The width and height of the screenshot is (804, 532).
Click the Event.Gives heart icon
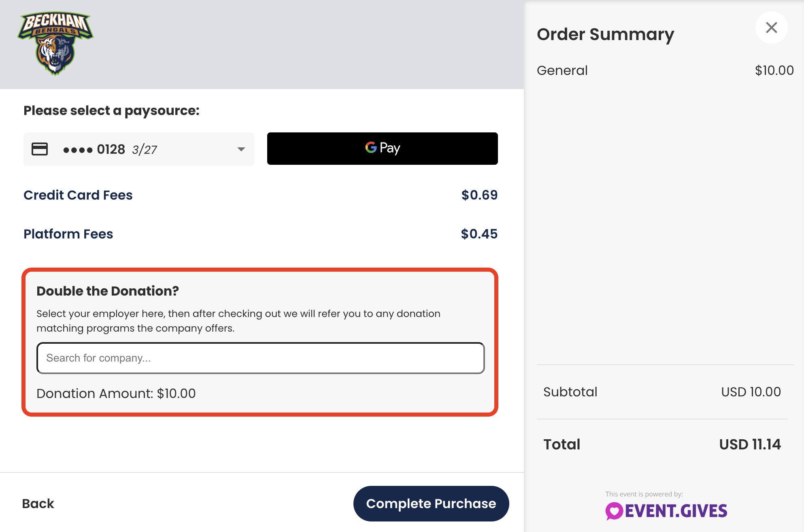tap(614, 511)
